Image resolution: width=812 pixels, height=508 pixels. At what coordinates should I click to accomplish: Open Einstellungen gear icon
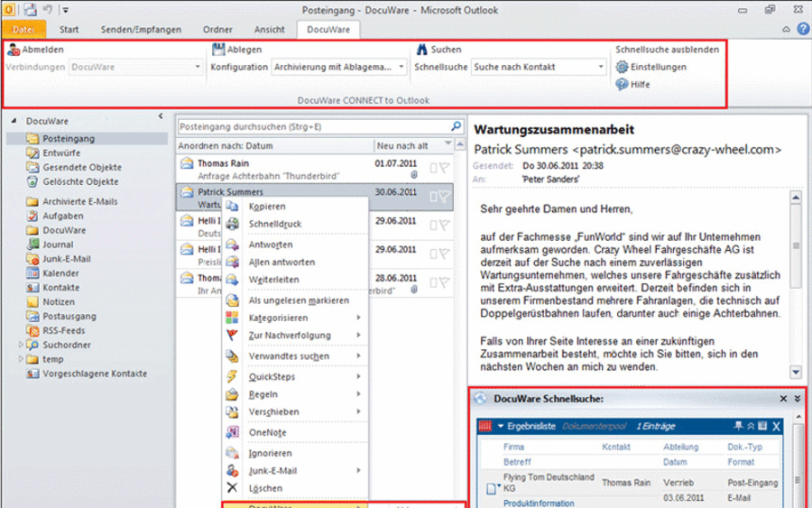(x=622, y=67)
